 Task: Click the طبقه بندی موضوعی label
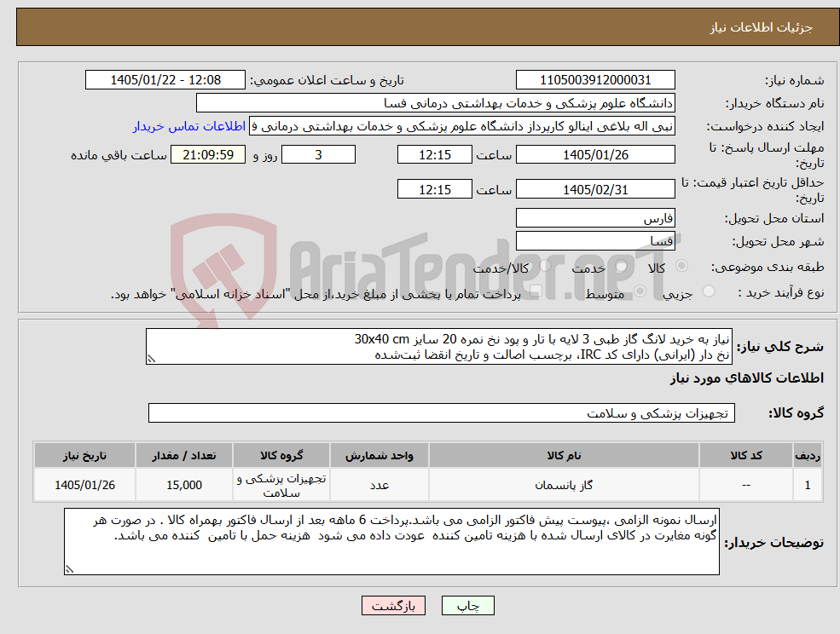click(768, 267)
